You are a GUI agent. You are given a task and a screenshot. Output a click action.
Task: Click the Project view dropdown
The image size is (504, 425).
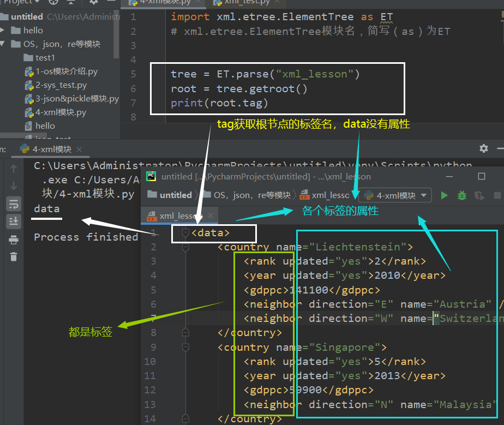[21, 2]
